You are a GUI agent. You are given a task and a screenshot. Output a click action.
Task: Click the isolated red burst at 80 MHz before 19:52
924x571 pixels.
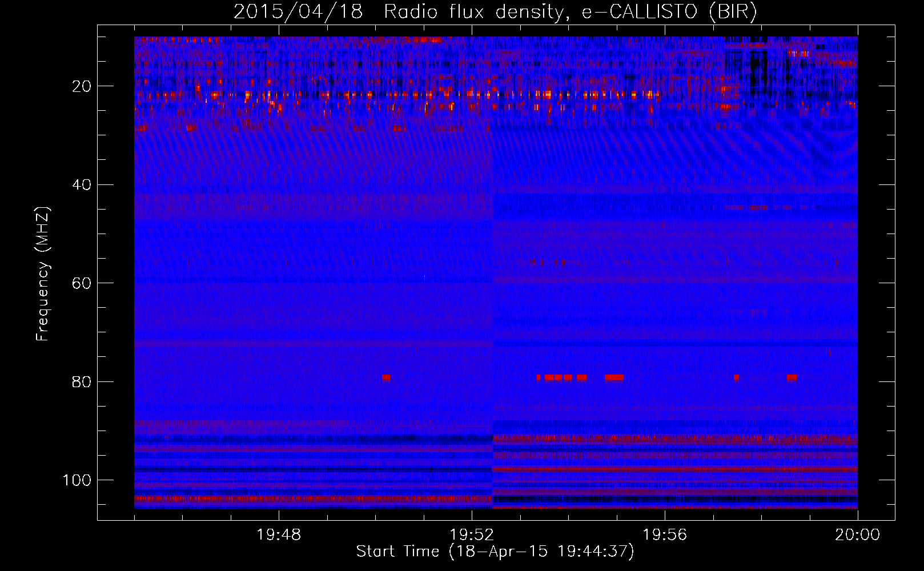tap(386, 377)
